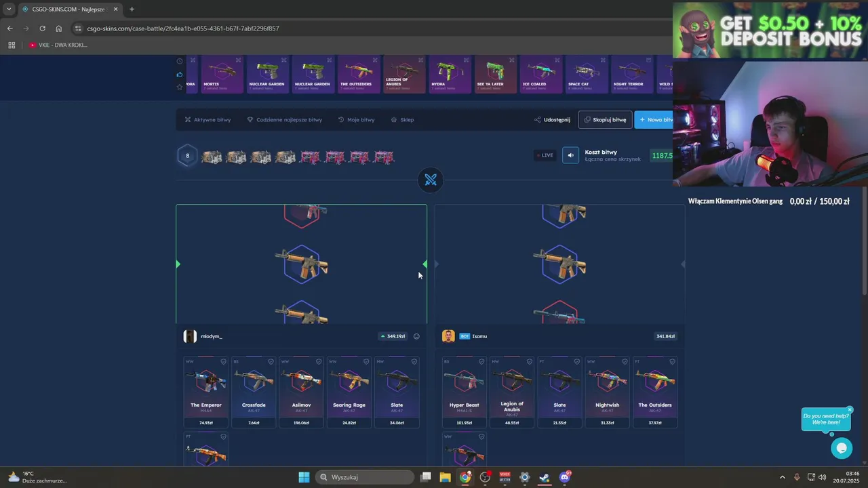Open the live chat support bubble
Viewport: 868px width, 488px height.
click(x=842, y=448)
